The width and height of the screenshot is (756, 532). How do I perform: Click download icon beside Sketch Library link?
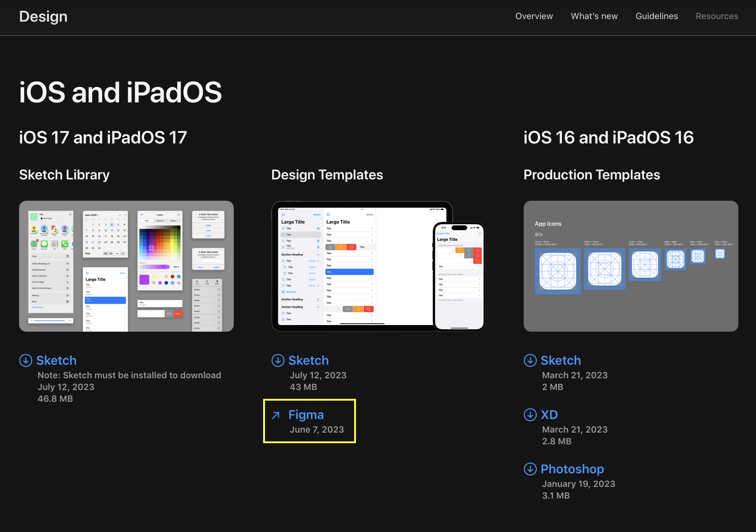26,360
